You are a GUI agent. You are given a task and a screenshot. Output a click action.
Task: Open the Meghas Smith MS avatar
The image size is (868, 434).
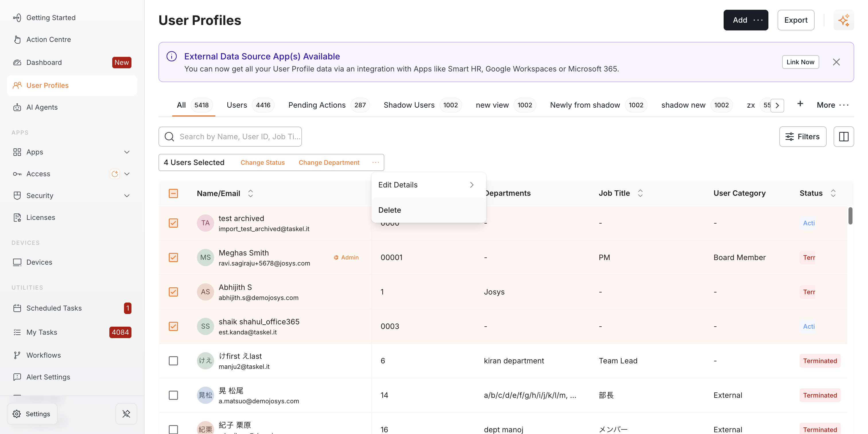(x=205, y=257)
